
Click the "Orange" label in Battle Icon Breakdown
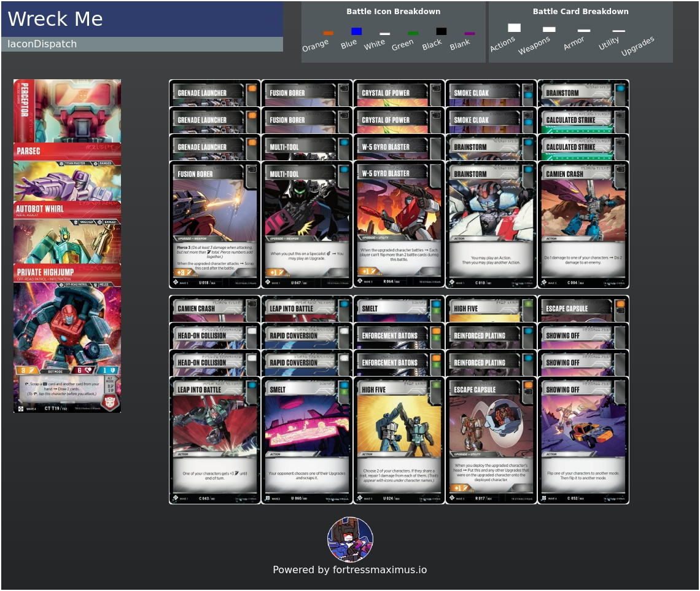coord(315,45)
